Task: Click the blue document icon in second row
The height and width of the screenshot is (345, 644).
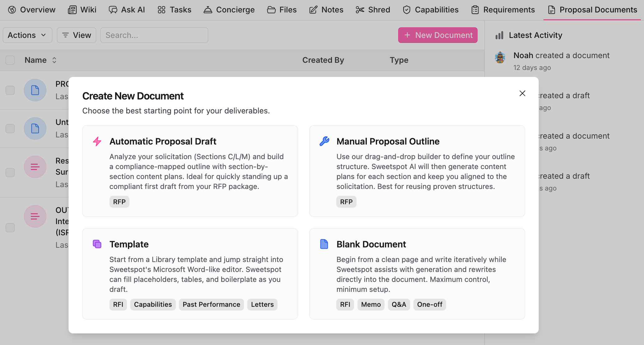Action: [x=35, y=128]
